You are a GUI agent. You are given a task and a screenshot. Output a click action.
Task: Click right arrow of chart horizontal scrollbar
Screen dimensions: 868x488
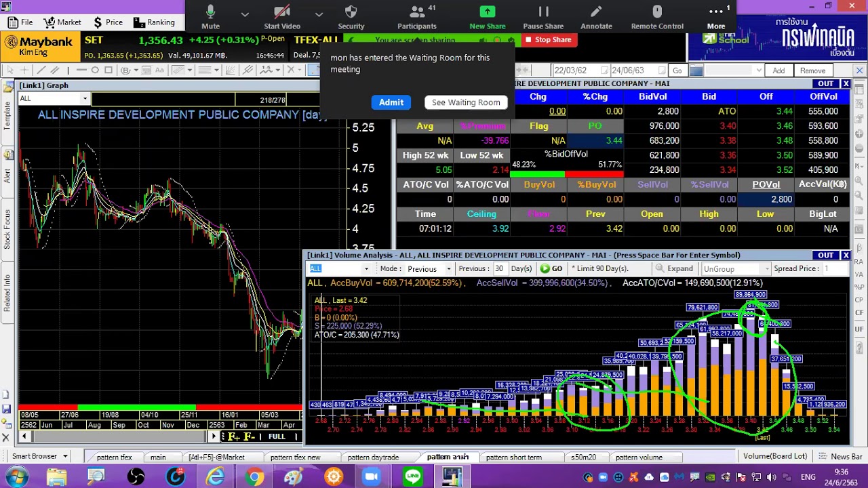click(x=214, y=436)
